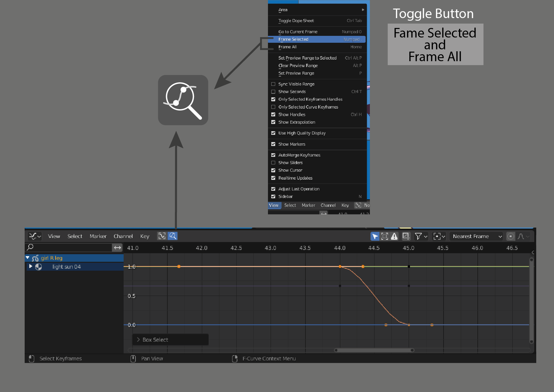
Task: Click the vertical scrollbar at graph right
Action: 531,301
